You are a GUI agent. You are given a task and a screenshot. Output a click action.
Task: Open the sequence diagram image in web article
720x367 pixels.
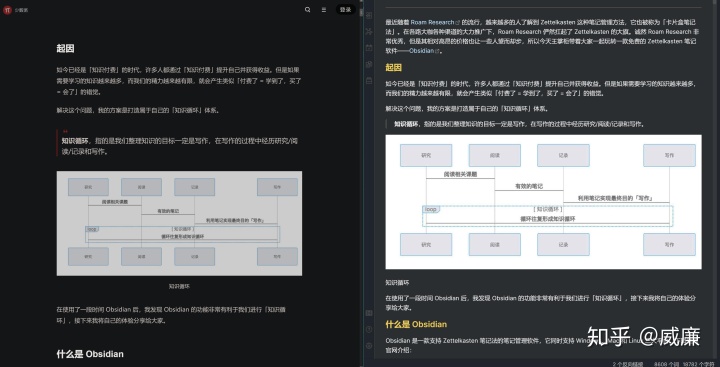click(179, 223)
